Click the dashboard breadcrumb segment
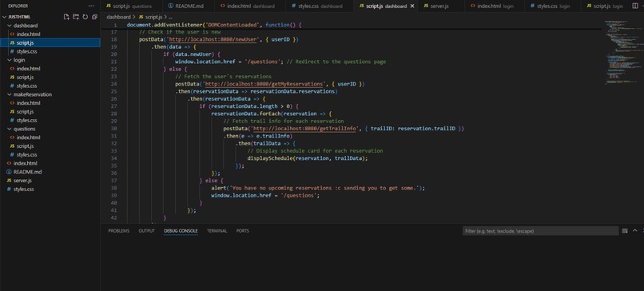This screenshot has width=644, height=291. tap(118, 18)
